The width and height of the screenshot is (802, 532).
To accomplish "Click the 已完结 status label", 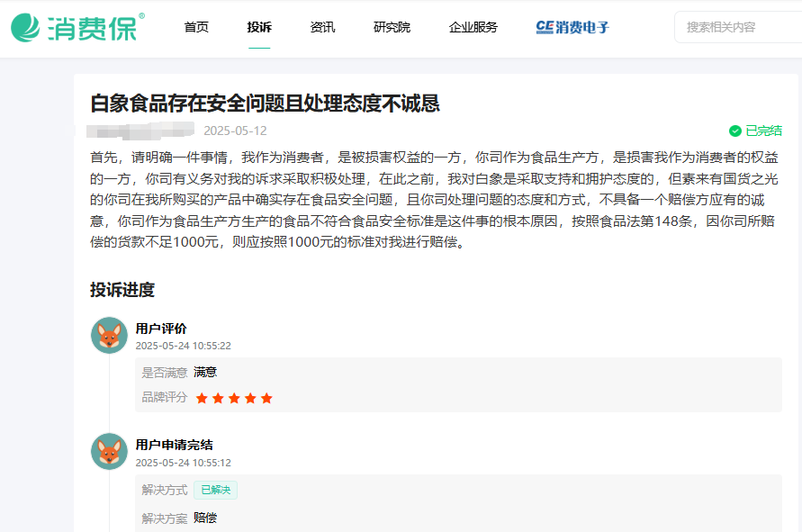I will tap(763, 131).
